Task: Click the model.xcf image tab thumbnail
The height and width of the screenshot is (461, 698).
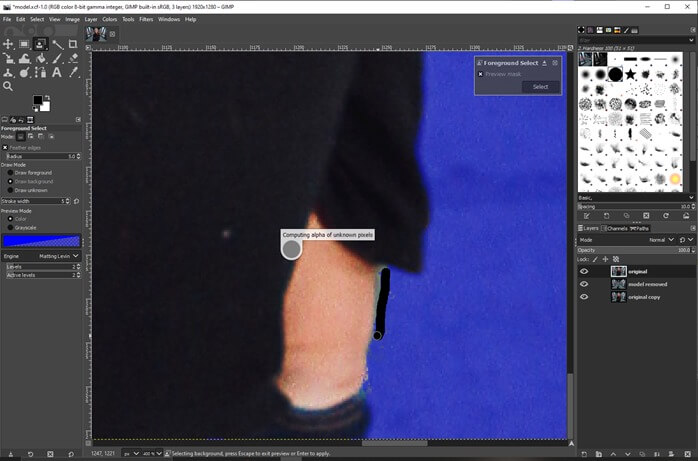Action: (96, 34)
